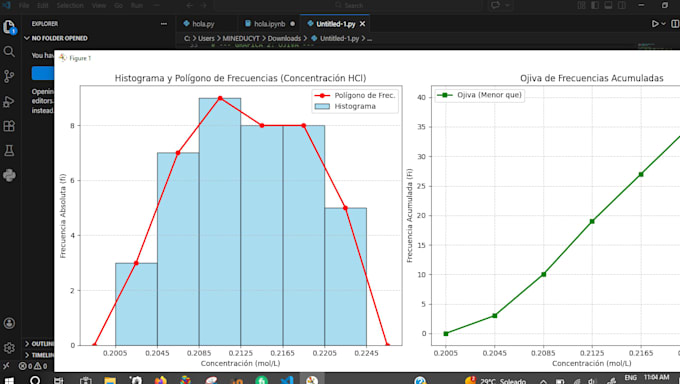This screenshot has width=680, height=384.
Task: Customize layout icon in title bar
Action: tap(581, 5)
